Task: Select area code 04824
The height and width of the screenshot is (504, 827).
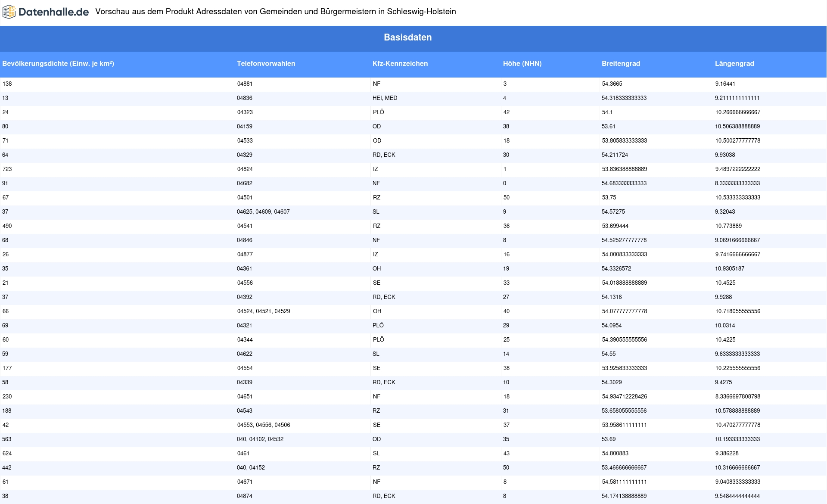Action: click(245, 169)
